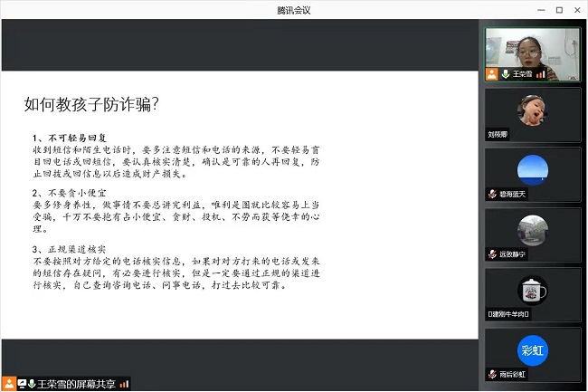Click the muted microphone icon beside 雨后彩虹
Image resolution: width=588 pixels, height=392 pixels.
pos(492,374)
